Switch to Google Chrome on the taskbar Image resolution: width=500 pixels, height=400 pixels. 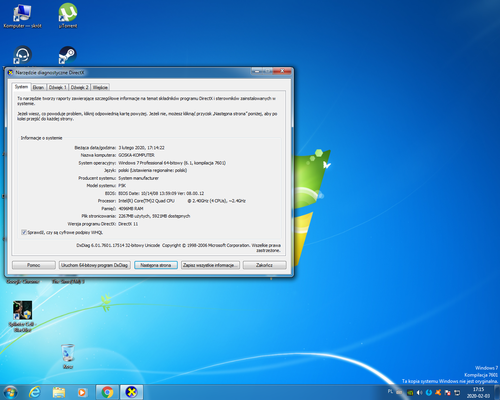click(x=107, y=392)
